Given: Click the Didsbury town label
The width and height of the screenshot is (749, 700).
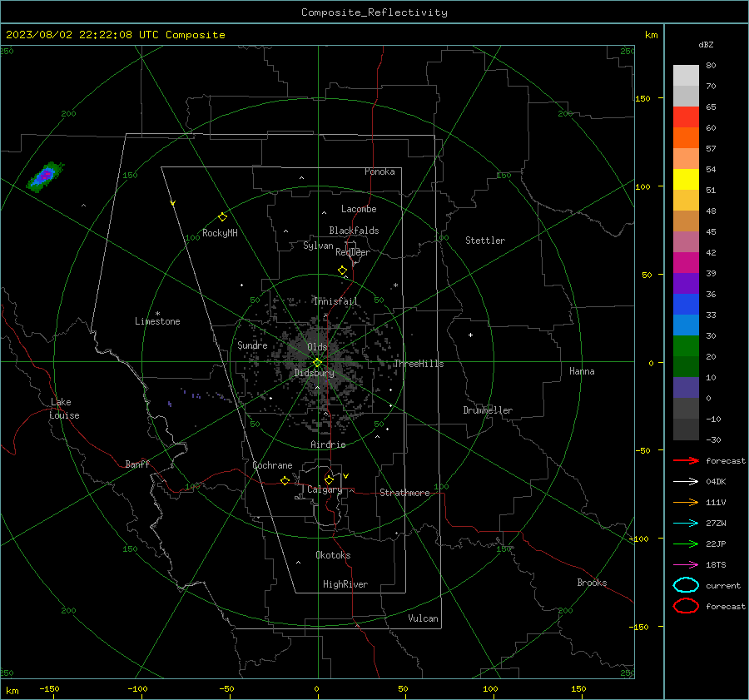Looking at the screenshot, I should point(314,373).
